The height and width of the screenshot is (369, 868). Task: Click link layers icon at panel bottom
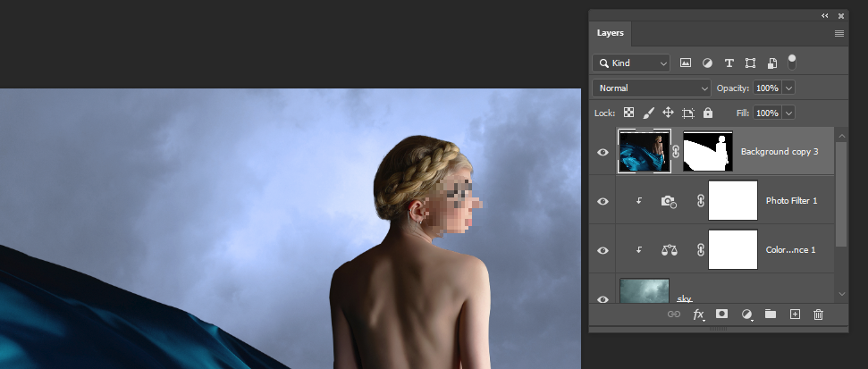pos(674,314)
